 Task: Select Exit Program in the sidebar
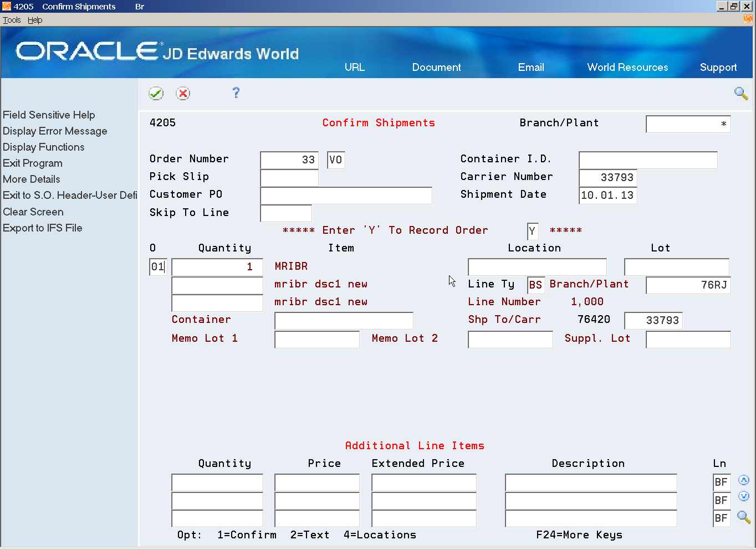click(33, 163)
